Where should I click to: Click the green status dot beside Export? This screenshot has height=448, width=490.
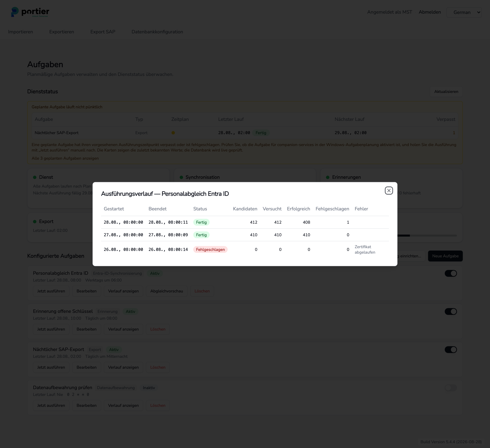click(35, 222)
